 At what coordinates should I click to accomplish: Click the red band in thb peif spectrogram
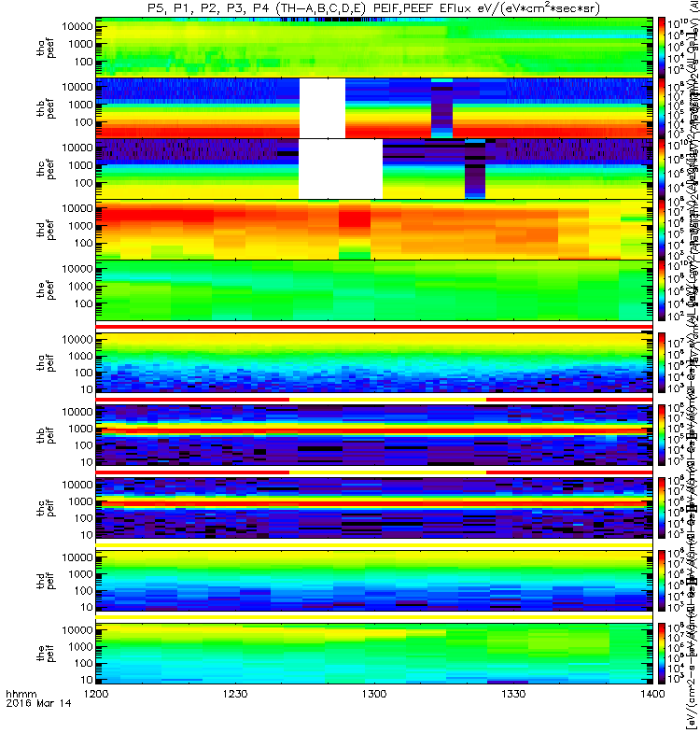pos(374,430)
